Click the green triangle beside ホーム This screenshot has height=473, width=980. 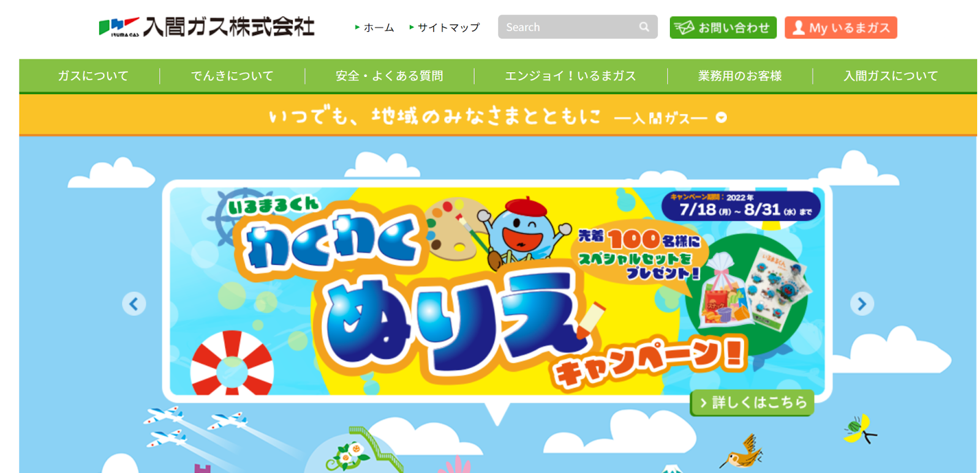click(357, 27)
